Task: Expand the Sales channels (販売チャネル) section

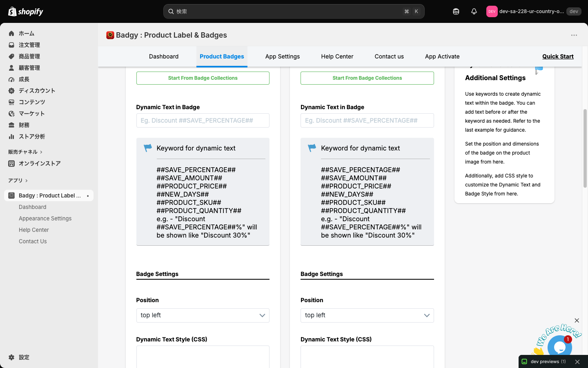Action: click(x=25, y=152)
